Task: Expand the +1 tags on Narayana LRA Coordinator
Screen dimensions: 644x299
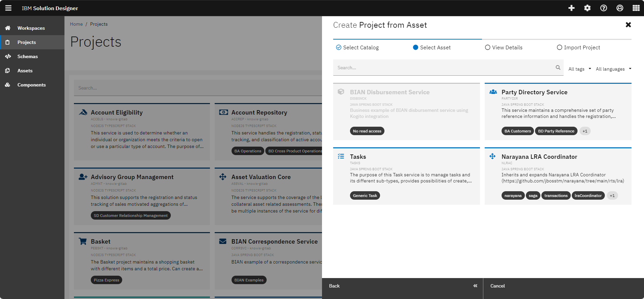Action: click(x=612, y=196)
